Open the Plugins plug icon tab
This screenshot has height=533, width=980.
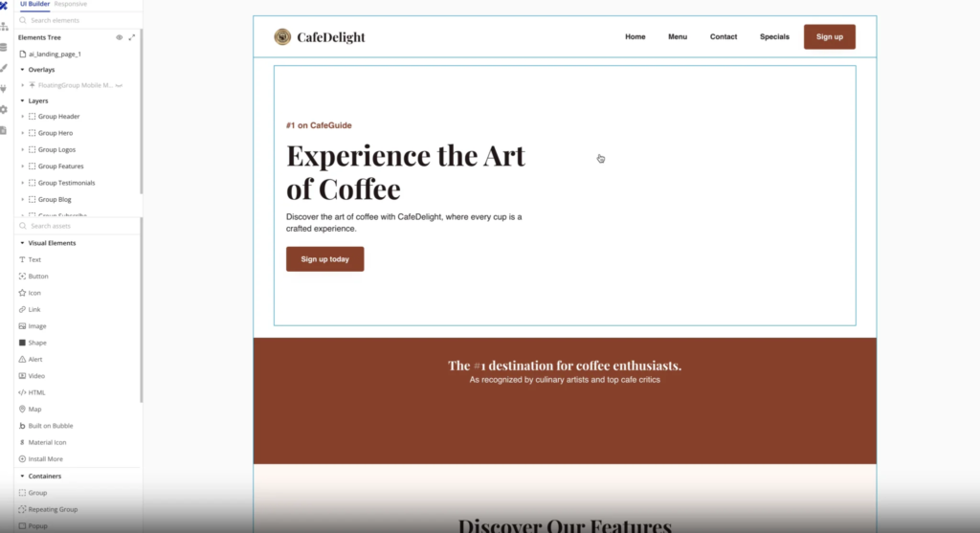pos(4,89)
